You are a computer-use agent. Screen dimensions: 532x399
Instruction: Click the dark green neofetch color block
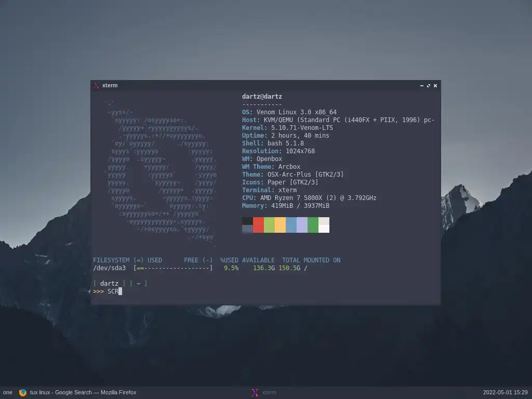tap(313, 225)
